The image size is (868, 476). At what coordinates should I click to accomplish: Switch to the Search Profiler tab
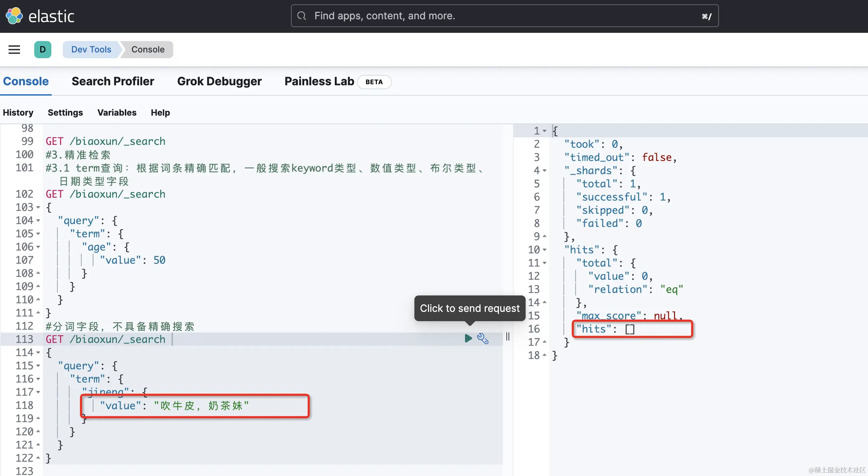pyautogui.click(x=113, y=81)
